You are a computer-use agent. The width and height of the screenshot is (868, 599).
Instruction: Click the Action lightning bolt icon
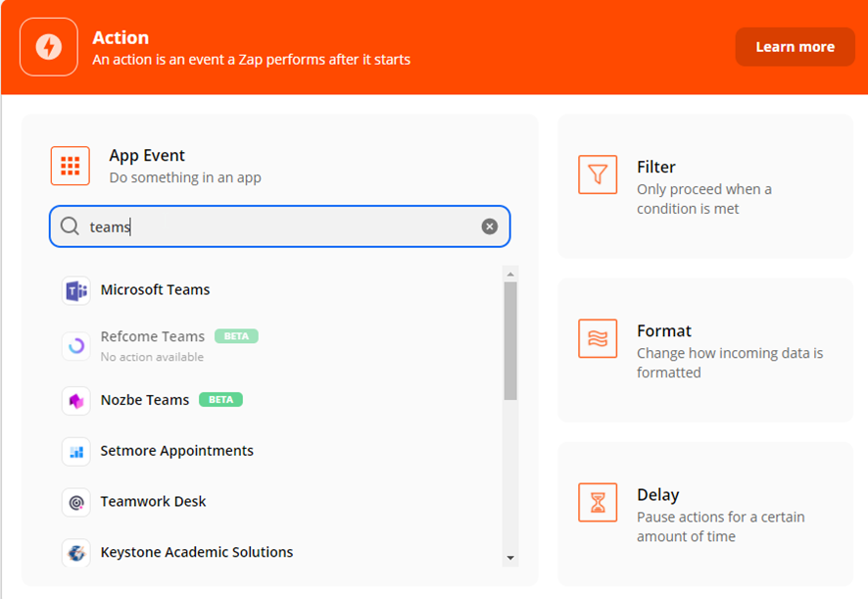pyautogui.click(x=49, y=47)
